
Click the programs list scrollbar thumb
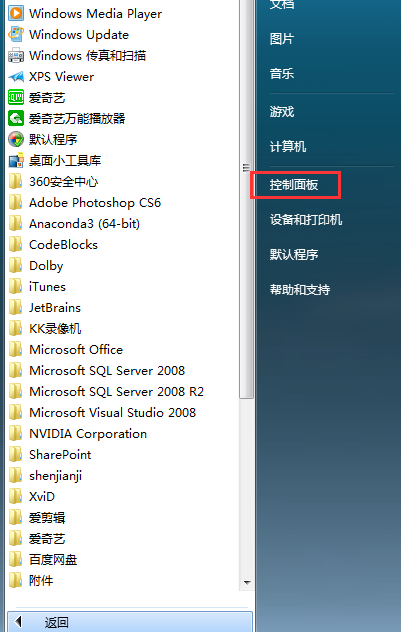246,199
